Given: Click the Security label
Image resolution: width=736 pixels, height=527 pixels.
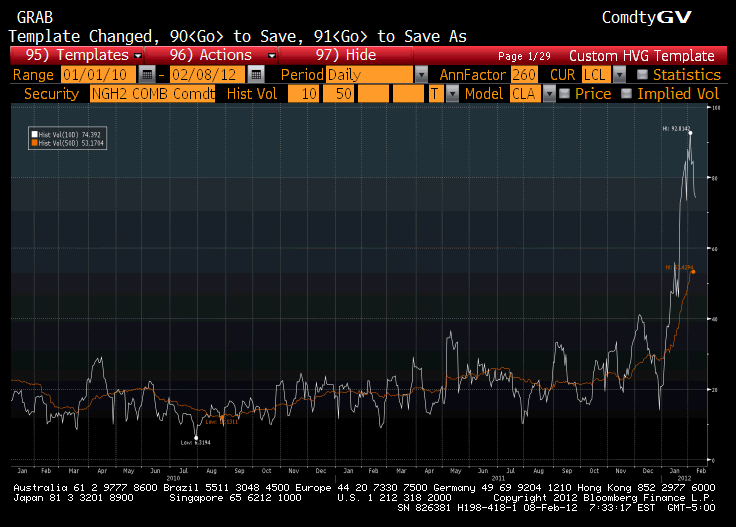Looking at the screenshot, I should tap(51, 94).
